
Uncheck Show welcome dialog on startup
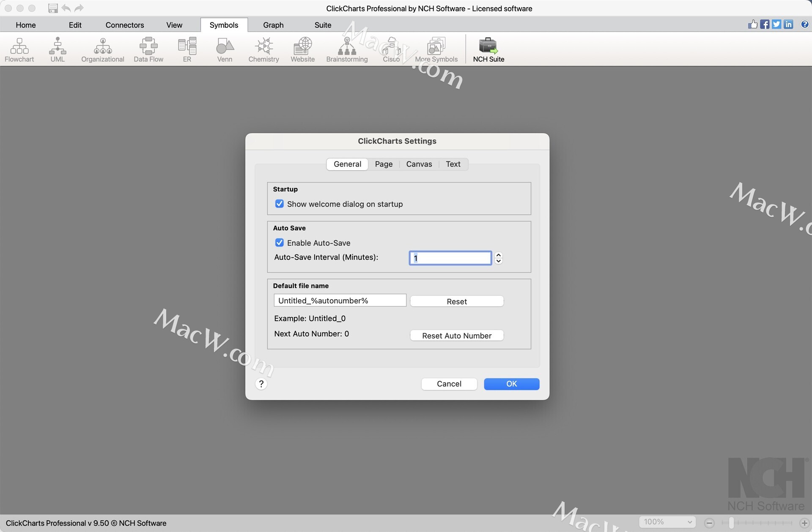[279, 204]
